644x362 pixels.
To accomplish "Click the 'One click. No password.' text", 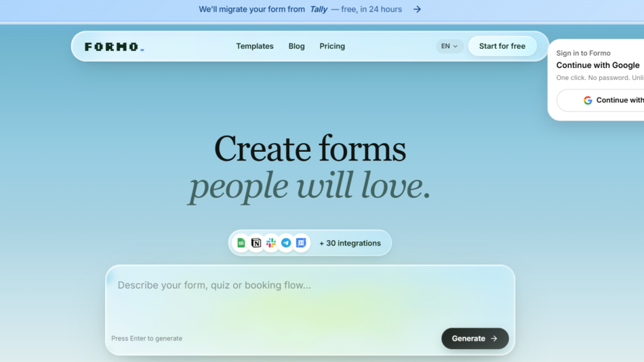I will tap(592, 78).
